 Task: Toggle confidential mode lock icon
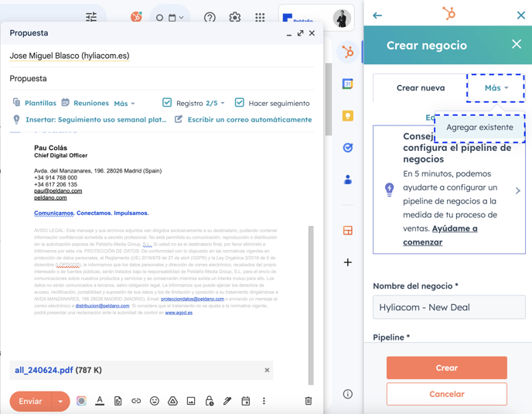[210, 401]
